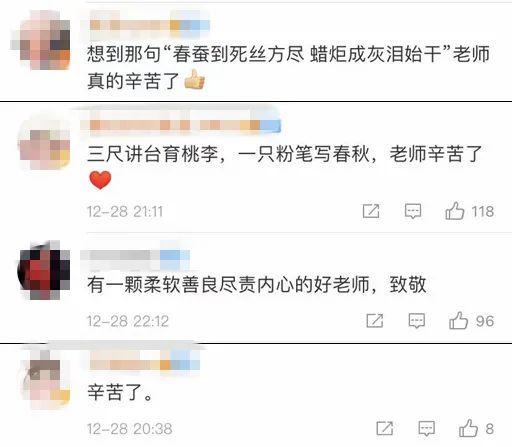Open username above the 辛苦了。 comment
Screen dimensions: 512x447
pyautogui.click(x=144, y=364)
